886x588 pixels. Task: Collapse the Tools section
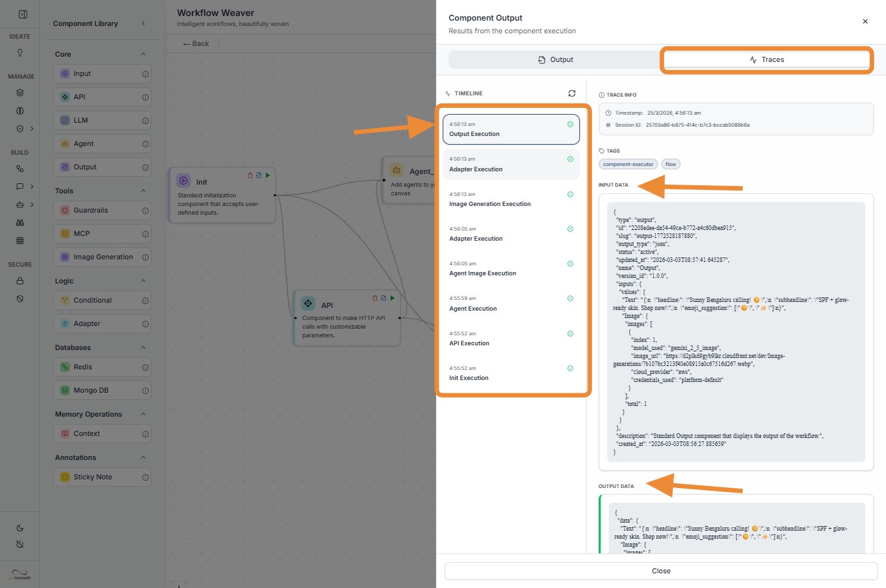coord(143,191)
